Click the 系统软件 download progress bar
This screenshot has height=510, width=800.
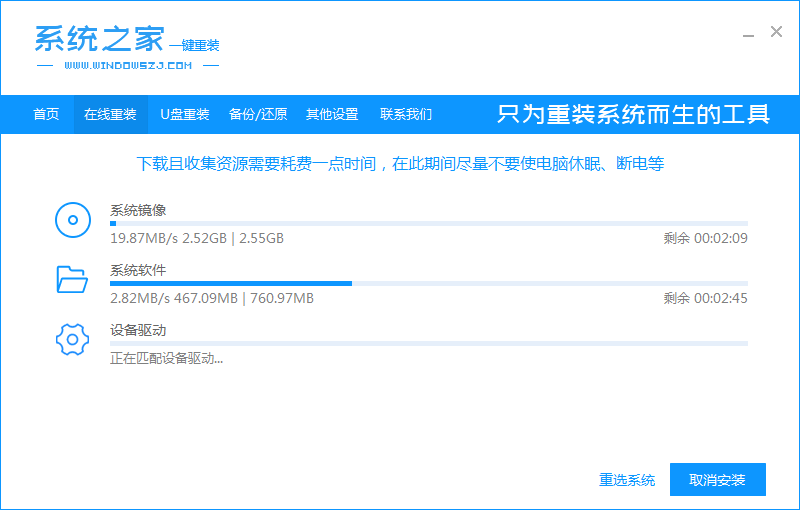click(x=428, y=283)
